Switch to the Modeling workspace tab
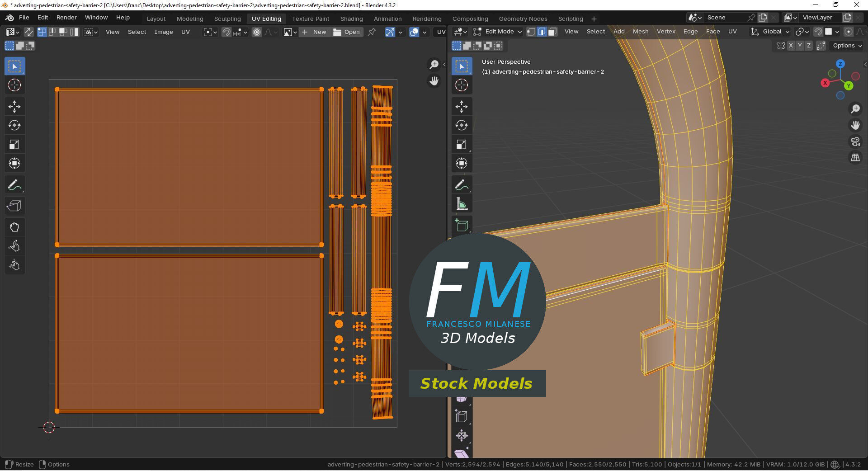The height and width of the screenshot is (471, 868). tap(190, 19)
